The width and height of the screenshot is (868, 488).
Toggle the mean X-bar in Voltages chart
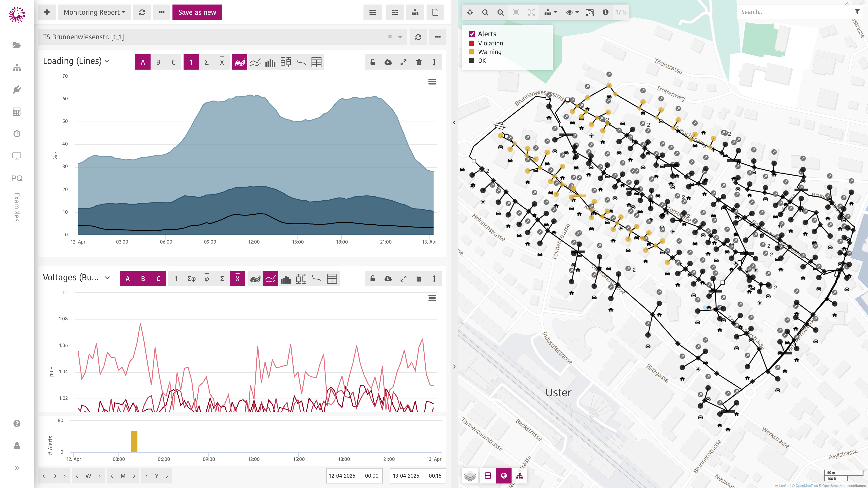[x=238, y=279]
